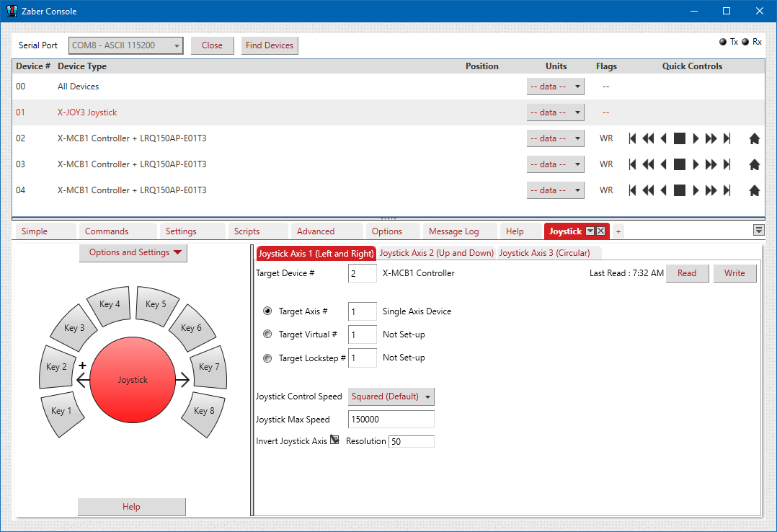Click the Find Devices button

(x=270, y=45)
